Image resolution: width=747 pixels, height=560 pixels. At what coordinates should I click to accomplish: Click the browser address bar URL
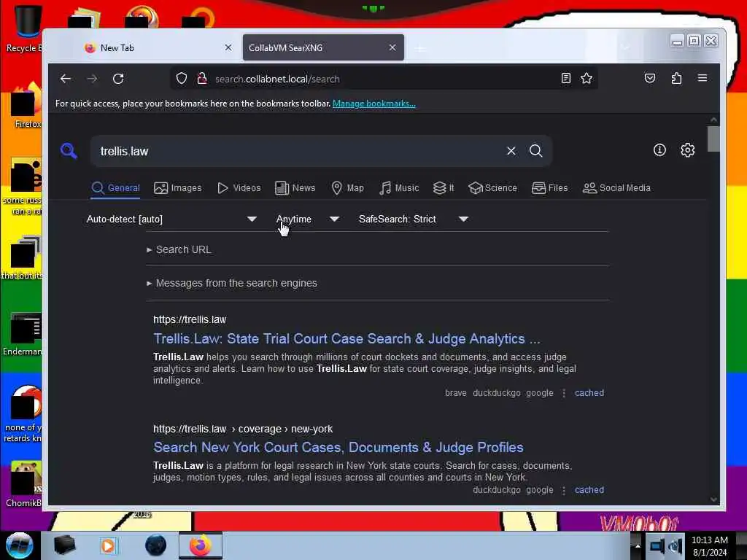(277, 79)
